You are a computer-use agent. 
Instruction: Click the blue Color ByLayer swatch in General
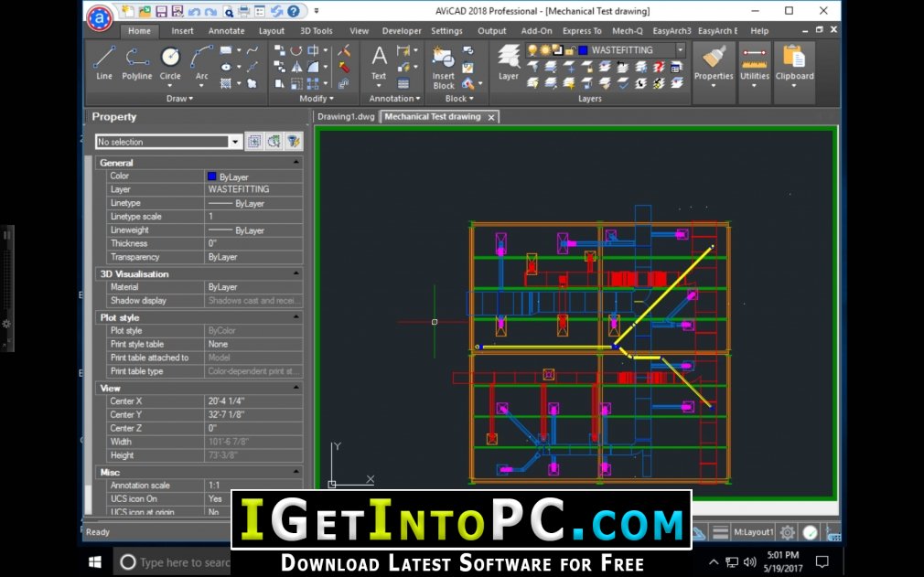tap(212, 176)
